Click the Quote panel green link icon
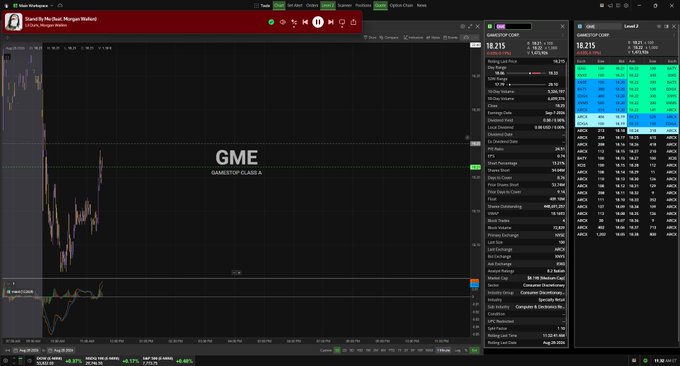 [490, 26]
